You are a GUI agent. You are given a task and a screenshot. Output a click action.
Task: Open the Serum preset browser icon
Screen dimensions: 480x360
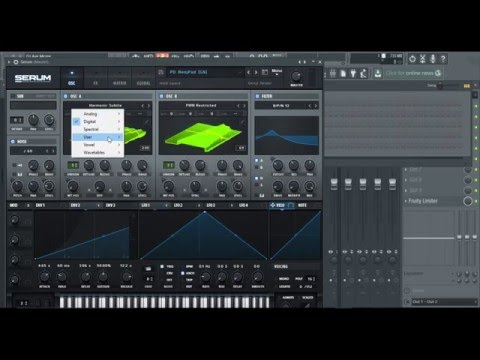[265, 72]
